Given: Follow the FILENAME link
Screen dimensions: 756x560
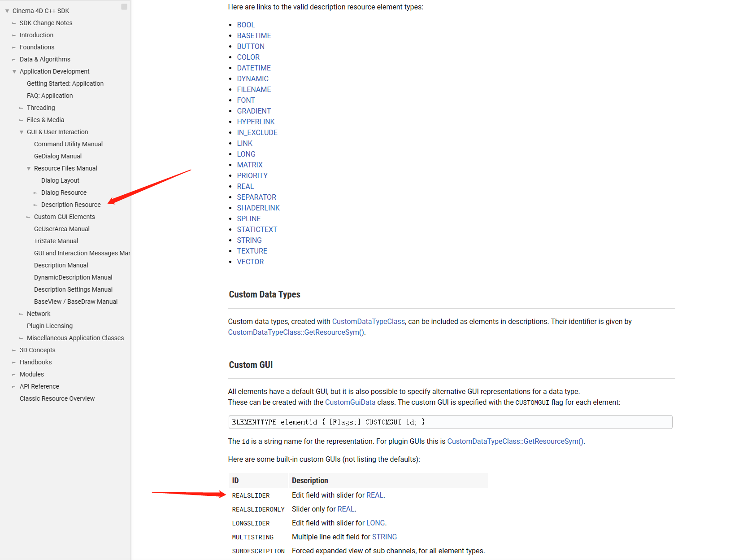Looking at the screenshot, I should point(254,89).
